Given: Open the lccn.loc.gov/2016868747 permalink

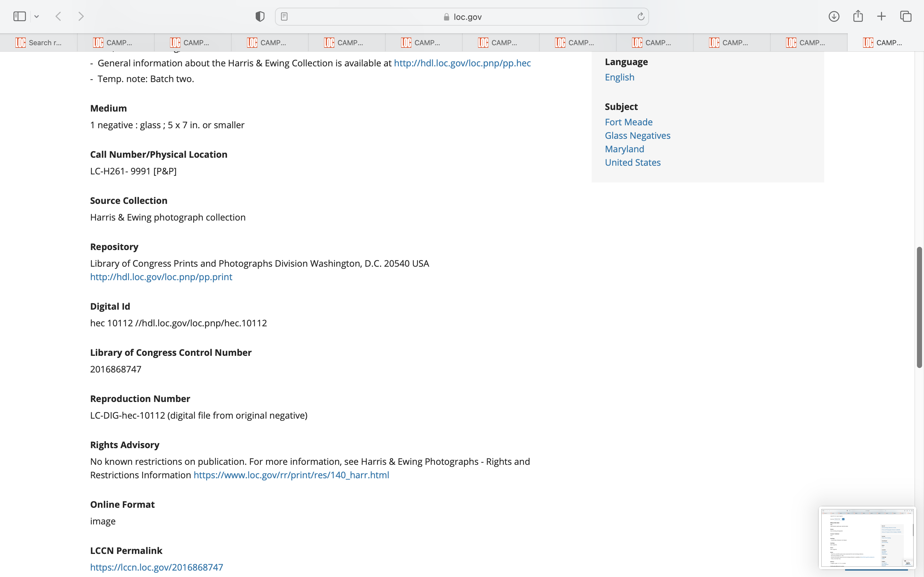Looking at the screenshot, I should 157,567.
